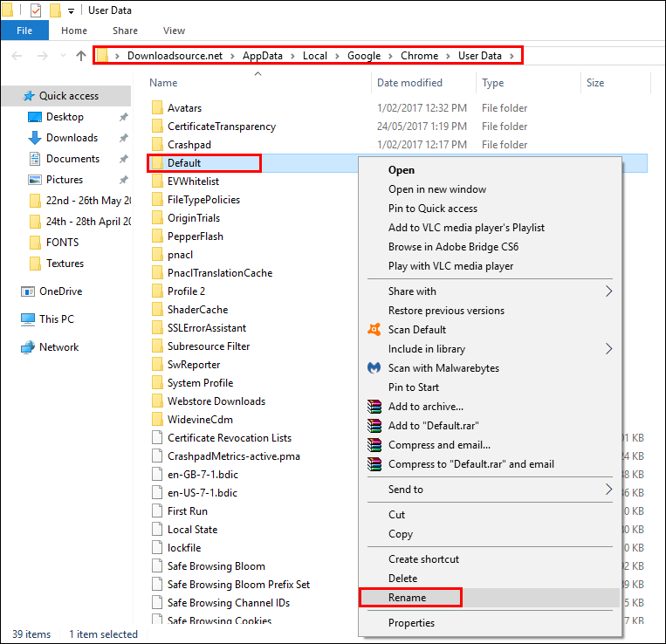This screenshot has height=644, width=666.
Task: Select This PC in navigation pane
Action: pyautogui.click(x=57, y=319)
